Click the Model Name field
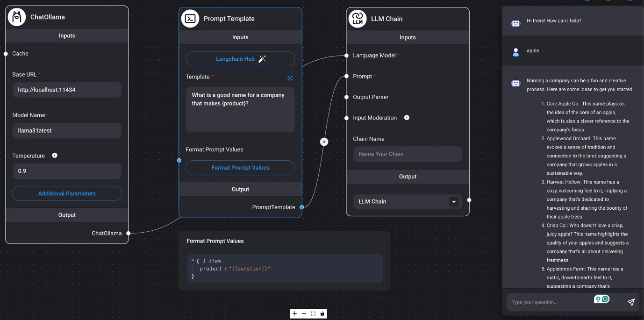The width and height of the screenshot is (644, 320). pyautogui.click(x=67, y=131)
